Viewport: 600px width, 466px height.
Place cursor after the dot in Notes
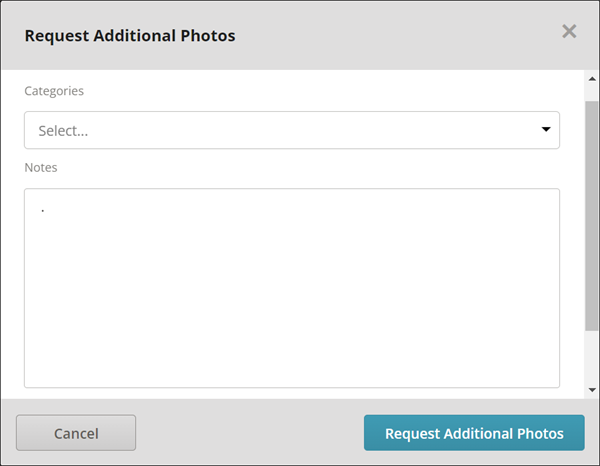click(46, 210)
